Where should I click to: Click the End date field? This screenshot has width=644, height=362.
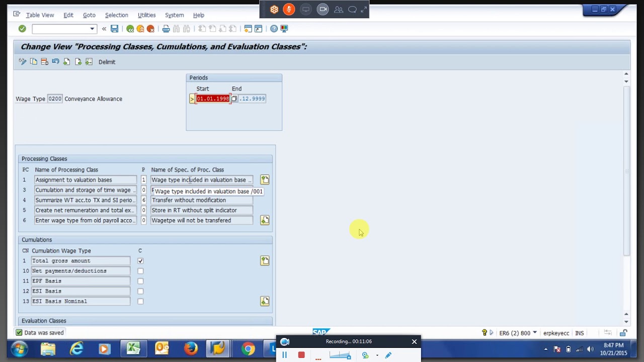(x=252, y=99)
